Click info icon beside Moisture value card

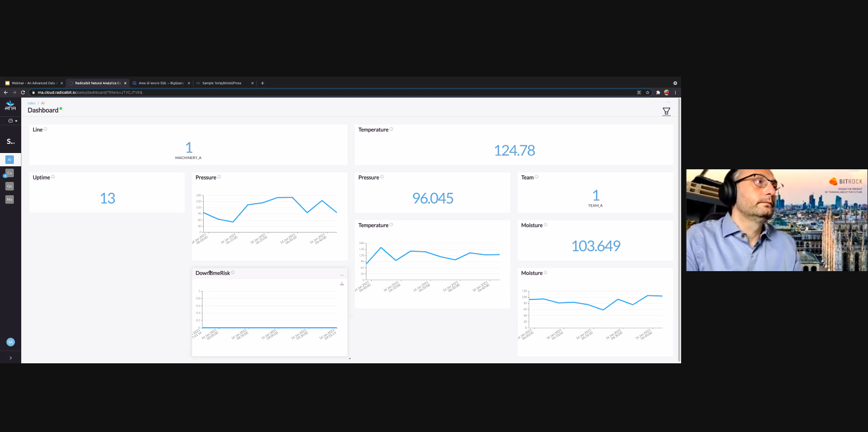546,224
